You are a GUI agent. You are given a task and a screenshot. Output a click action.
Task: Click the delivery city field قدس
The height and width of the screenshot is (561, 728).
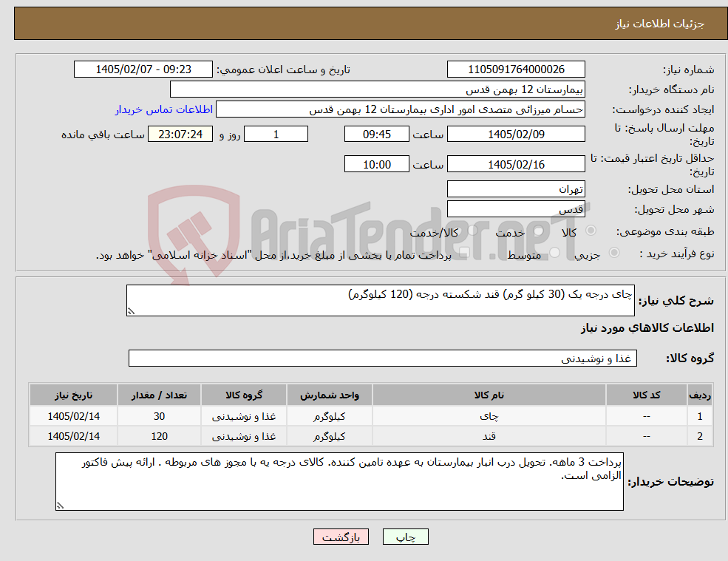point(516,209)
